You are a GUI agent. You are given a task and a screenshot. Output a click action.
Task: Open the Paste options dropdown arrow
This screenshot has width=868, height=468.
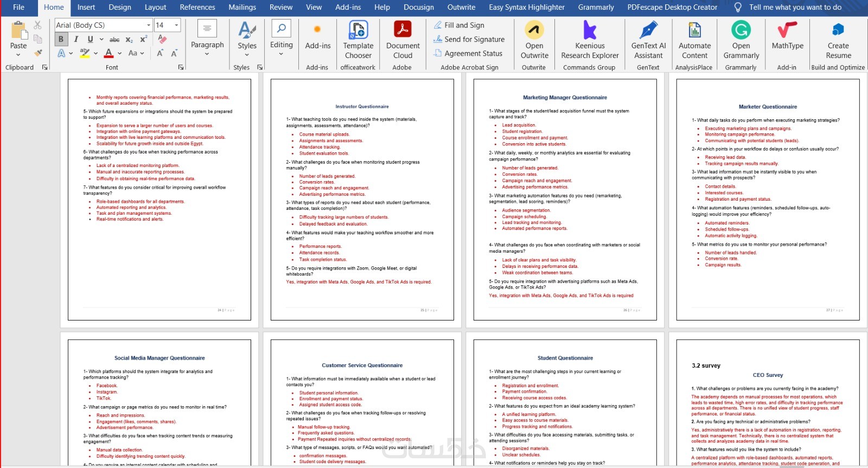coord(18,54)
